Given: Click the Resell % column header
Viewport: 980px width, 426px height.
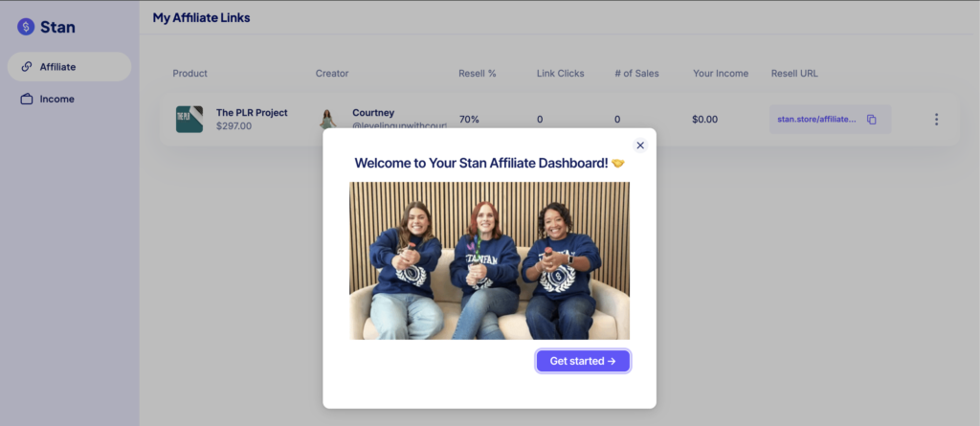Looking at the screenshot, I should pyautogui.click(x=475, y=74).
